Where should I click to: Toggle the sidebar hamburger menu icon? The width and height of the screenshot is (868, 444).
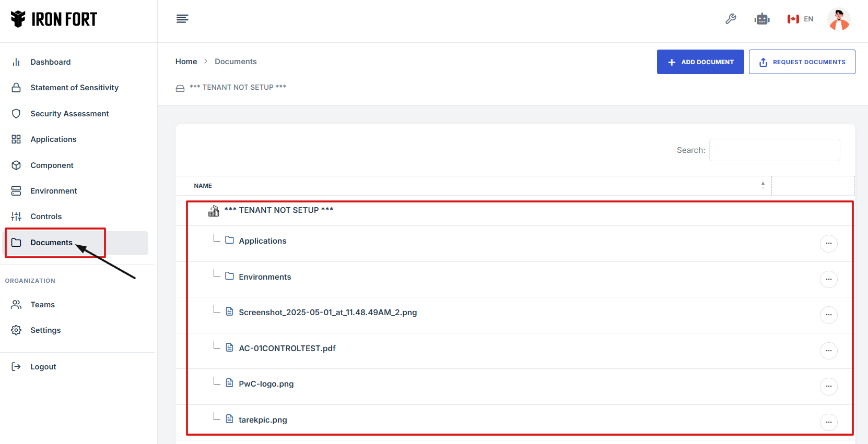pos(182,19)
